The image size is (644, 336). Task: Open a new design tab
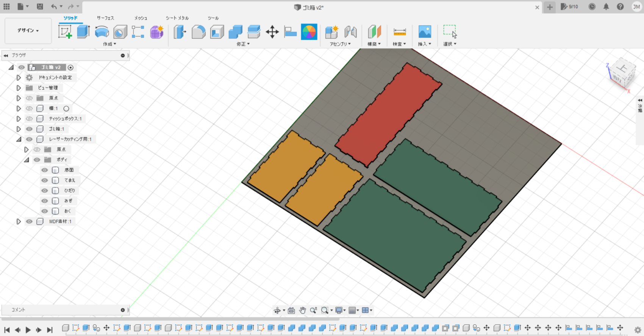pos(550,7)
